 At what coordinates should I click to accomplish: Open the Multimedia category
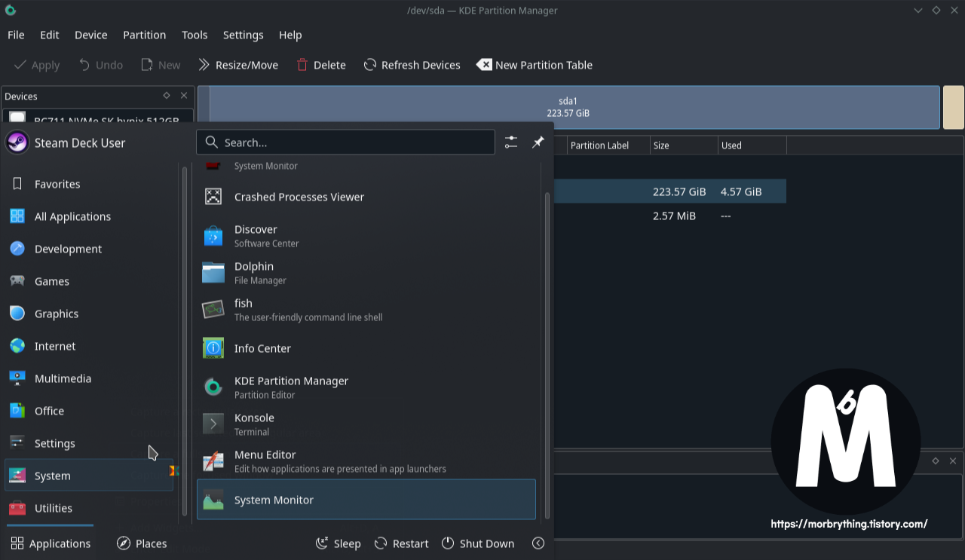tap(89, 378)
